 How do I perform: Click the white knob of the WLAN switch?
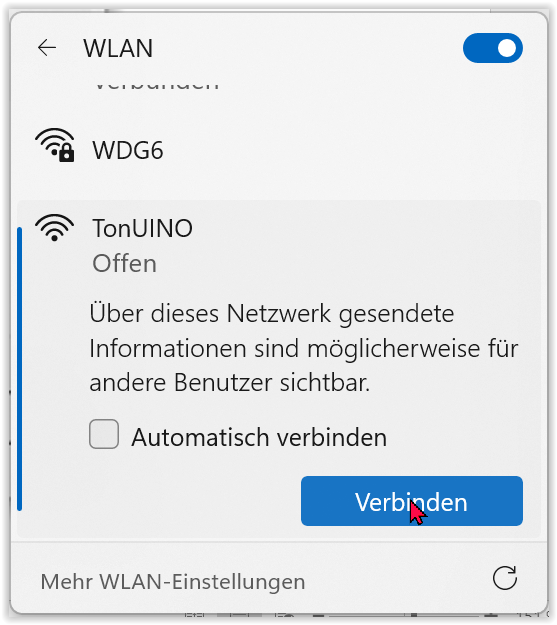(507, 48)
